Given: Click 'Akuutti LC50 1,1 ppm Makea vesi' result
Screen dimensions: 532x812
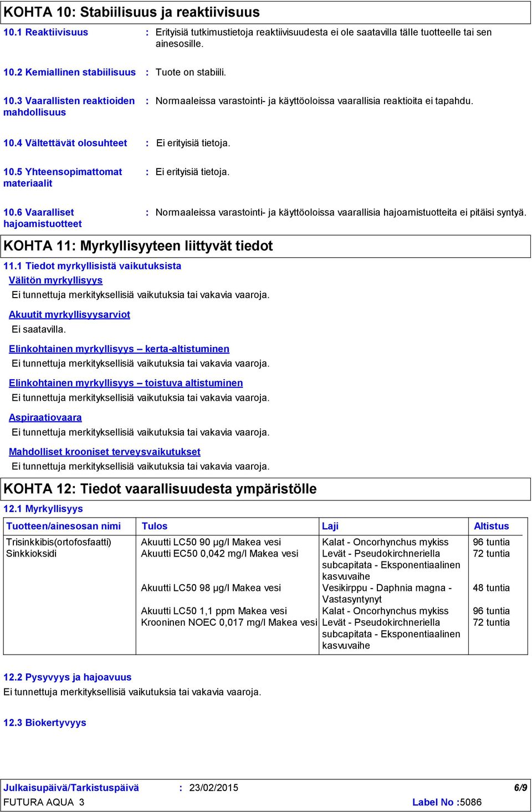Looking at the screenshot, I should [214, 611].
